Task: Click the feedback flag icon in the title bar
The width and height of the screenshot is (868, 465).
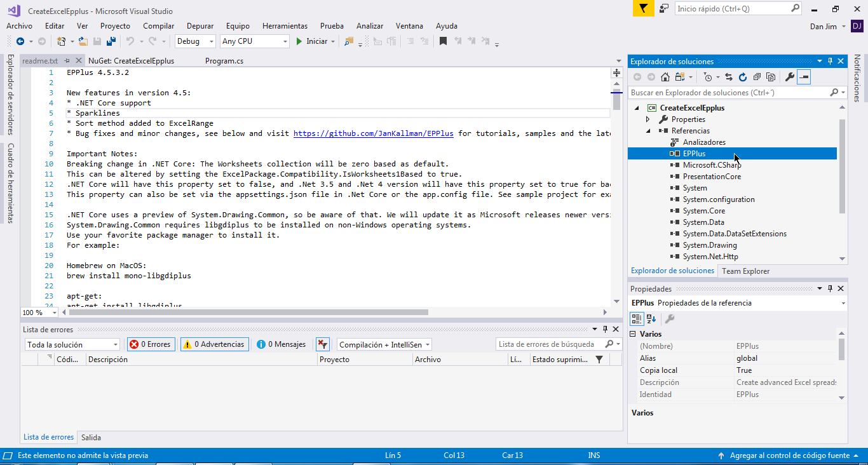Action: (x=643, y=9)
